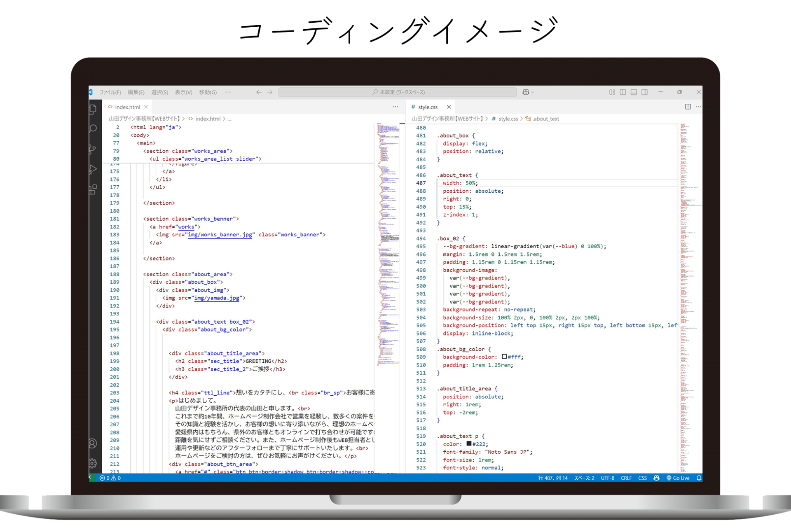Split the style.css editor to the right
This screenshot has width=791, height=532.
coord(688,107)
